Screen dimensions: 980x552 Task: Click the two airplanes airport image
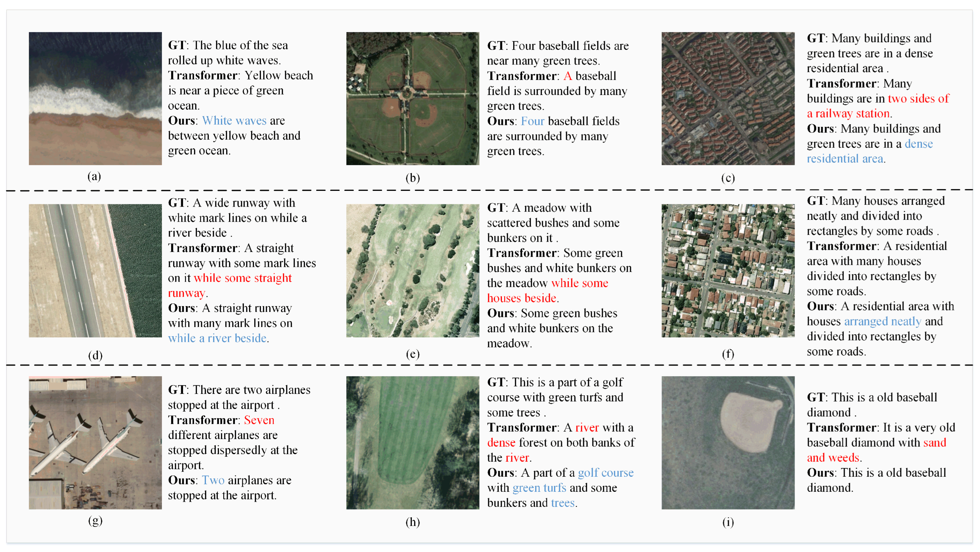click(x=95, y=442)
